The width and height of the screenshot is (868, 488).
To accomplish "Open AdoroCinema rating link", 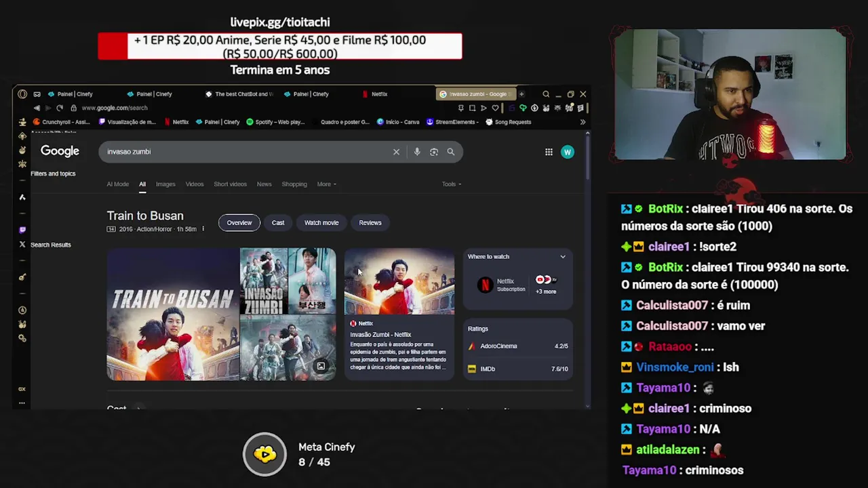I will click(518, 346).
